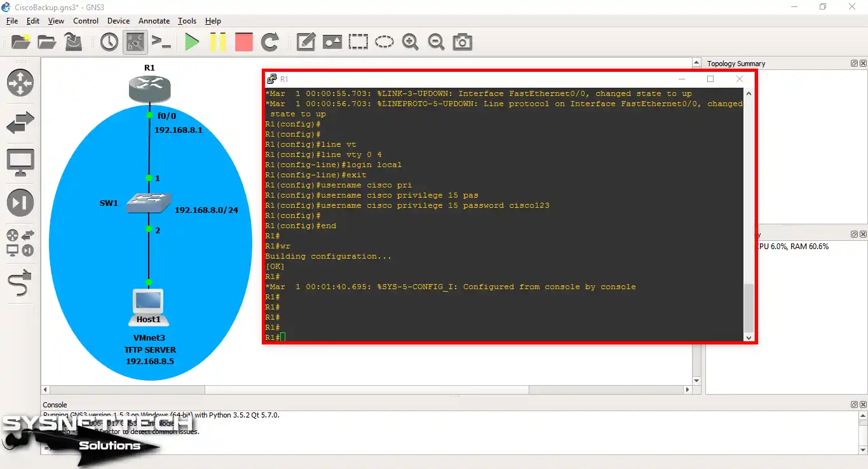The height and width of the screenshot is (469, 868).
Task: Click the canvas horizontal scrollbar right arrow
Action: (x=688, y=390)
